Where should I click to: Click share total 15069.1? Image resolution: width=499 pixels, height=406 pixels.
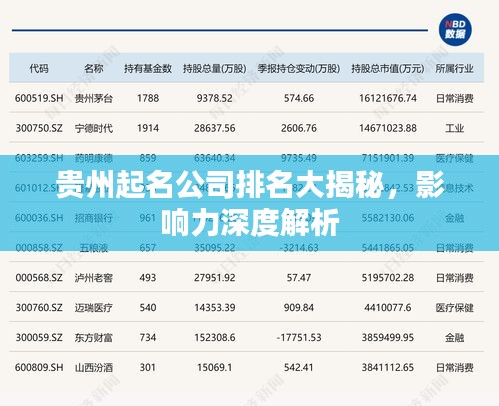(215, 367)
